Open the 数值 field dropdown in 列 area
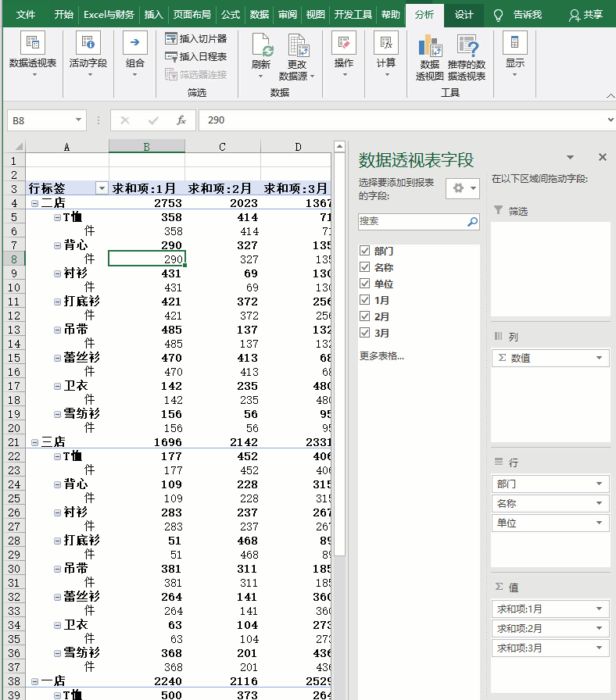 pos(599,358)
